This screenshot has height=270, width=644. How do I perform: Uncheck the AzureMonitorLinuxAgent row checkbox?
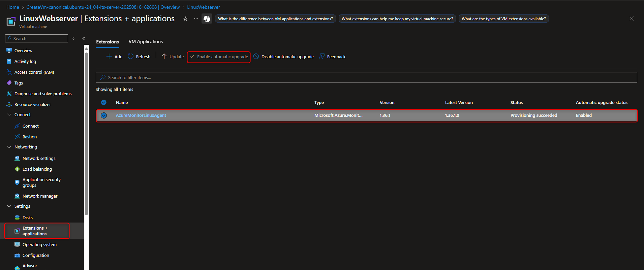[x=104, y=115]
